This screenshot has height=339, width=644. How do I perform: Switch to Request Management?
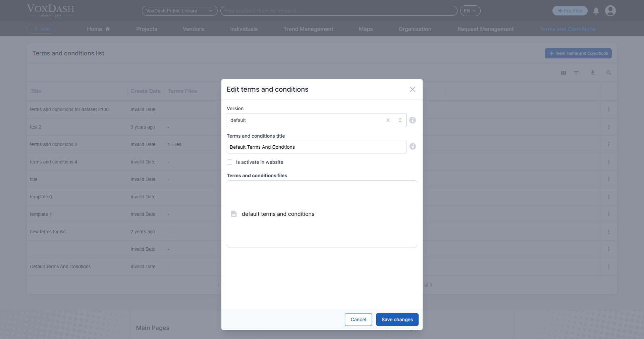tap(485, 29)
